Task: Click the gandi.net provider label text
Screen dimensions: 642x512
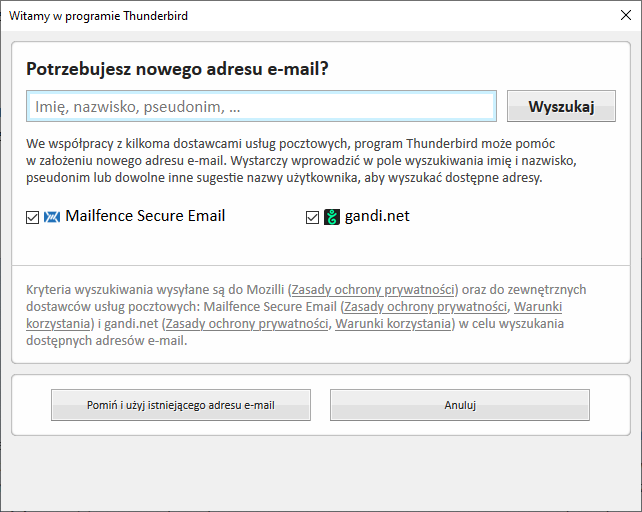Action: point(377,216)
